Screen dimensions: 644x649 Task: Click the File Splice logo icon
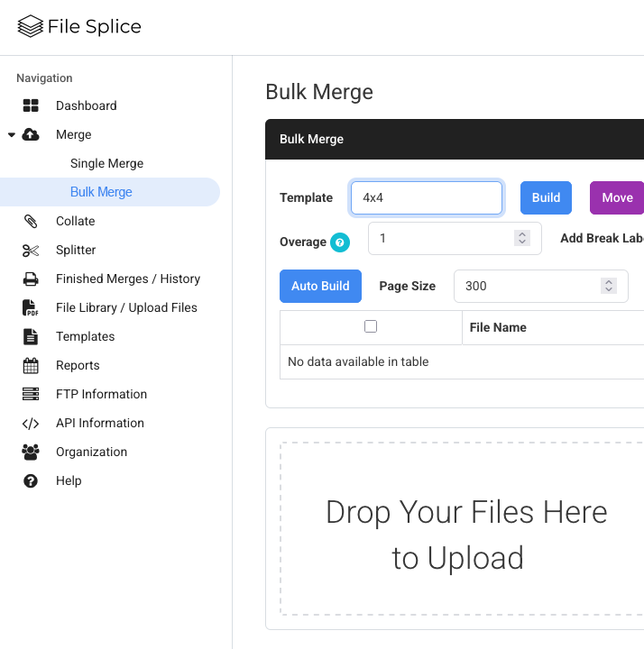click(30, 26)
